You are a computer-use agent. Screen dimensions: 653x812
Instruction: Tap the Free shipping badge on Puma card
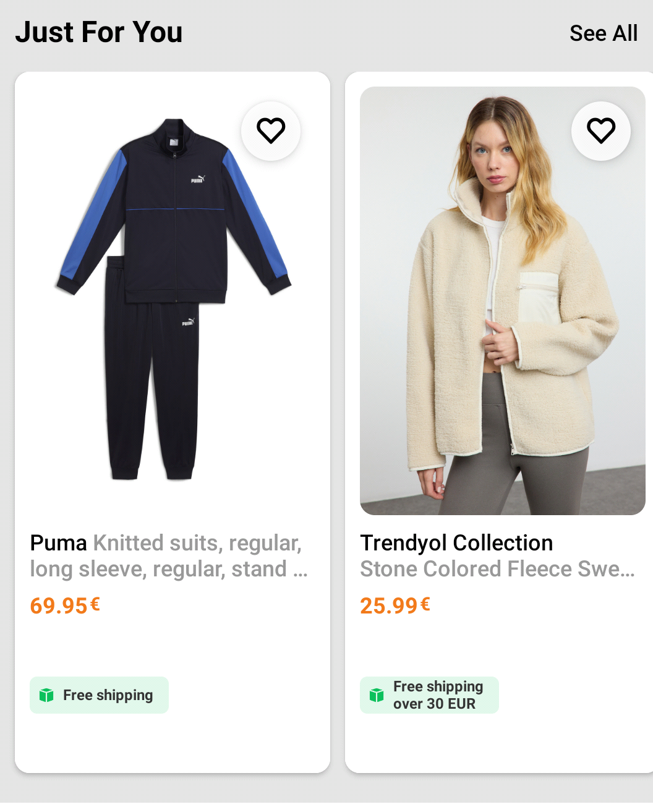(99, 695)
